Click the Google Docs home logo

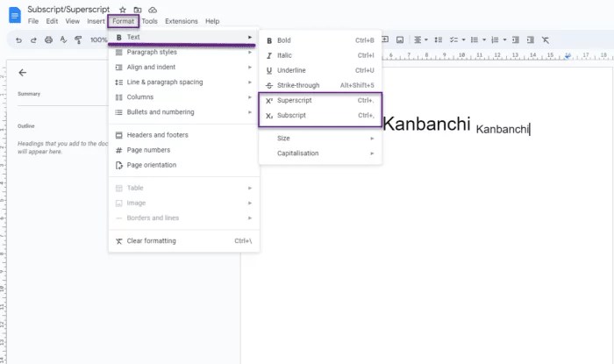[15, 15]
